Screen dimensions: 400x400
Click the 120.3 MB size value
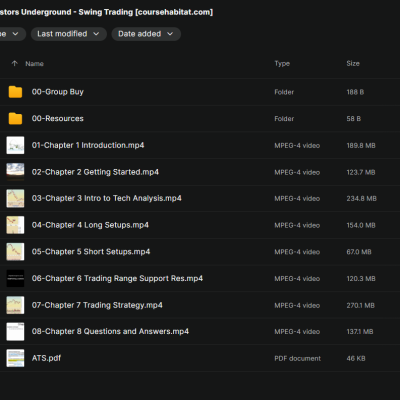(x=361, y=279)
